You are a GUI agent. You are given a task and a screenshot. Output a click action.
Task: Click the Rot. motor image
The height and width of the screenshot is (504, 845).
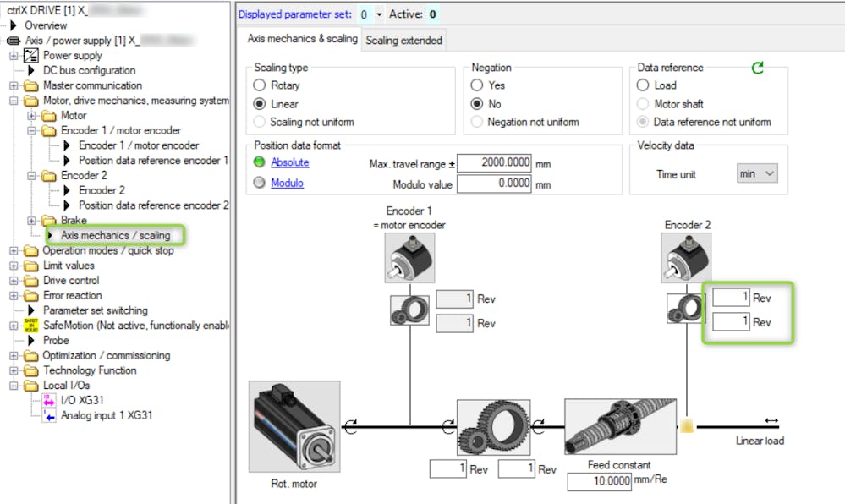294,426
